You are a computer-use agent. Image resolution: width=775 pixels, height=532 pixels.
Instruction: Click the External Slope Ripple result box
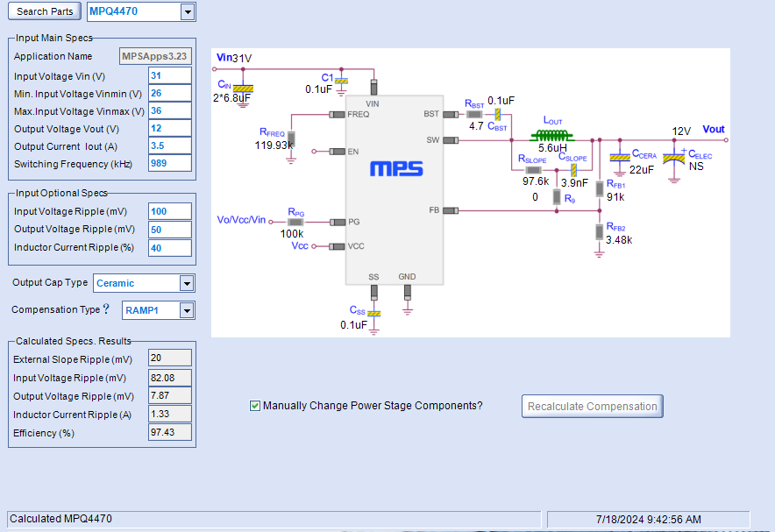(169, 358)
